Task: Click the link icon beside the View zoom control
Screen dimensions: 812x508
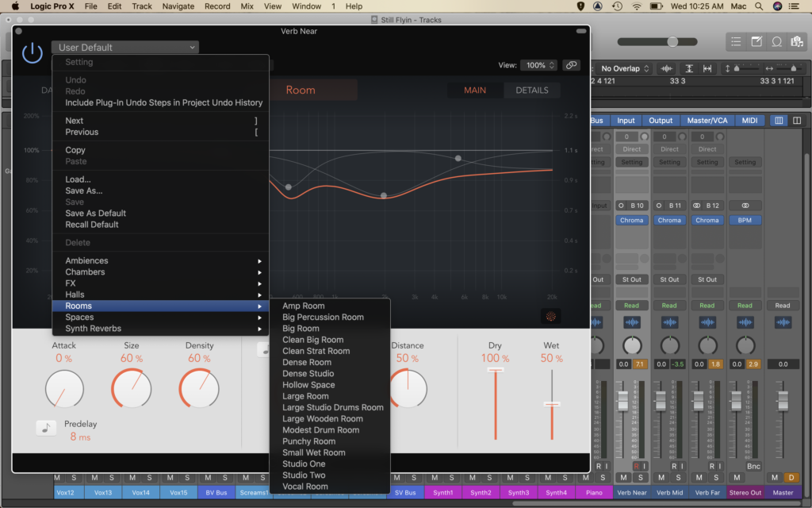Action: click(571, 65)
